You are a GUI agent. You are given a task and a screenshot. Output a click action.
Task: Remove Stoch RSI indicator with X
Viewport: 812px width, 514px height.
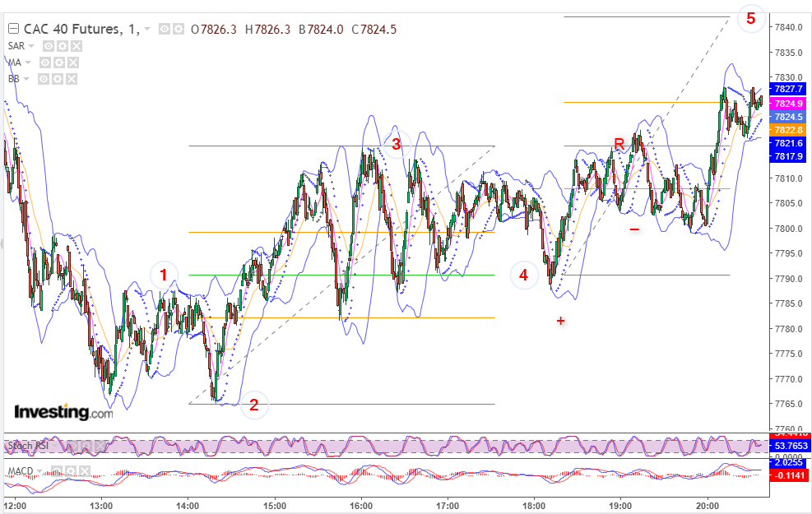coord(99,446)
